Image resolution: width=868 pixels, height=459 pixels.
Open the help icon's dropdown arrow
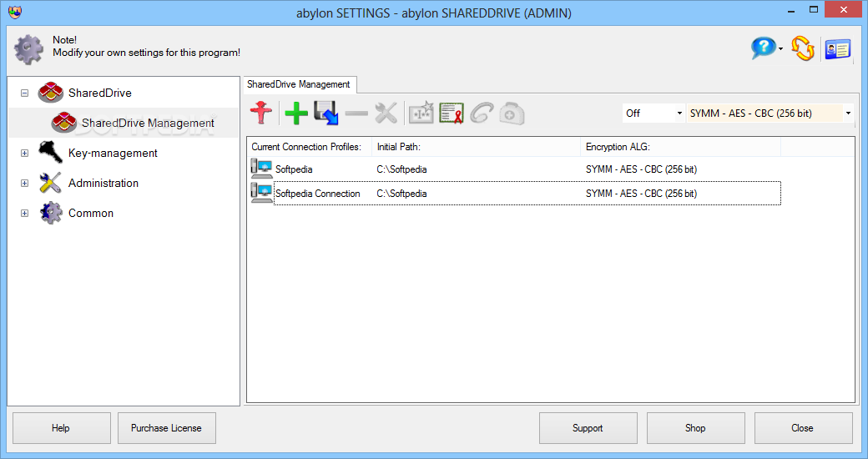point(780,49)
